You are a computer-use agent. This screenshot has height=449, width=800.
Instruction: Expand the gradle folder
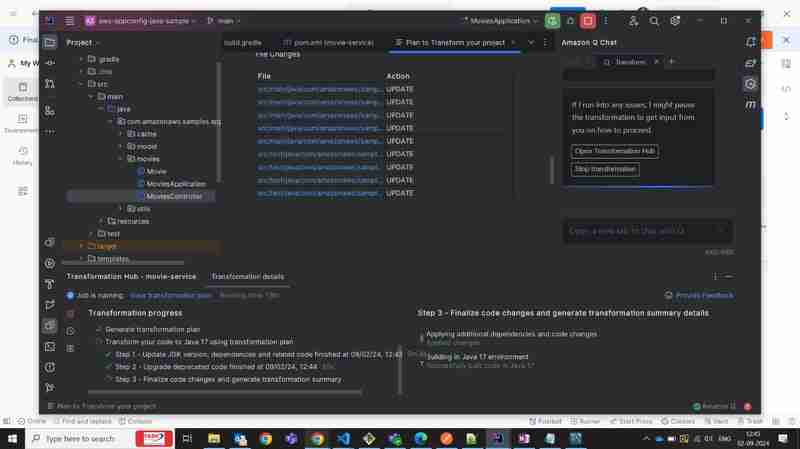(81, 59)
